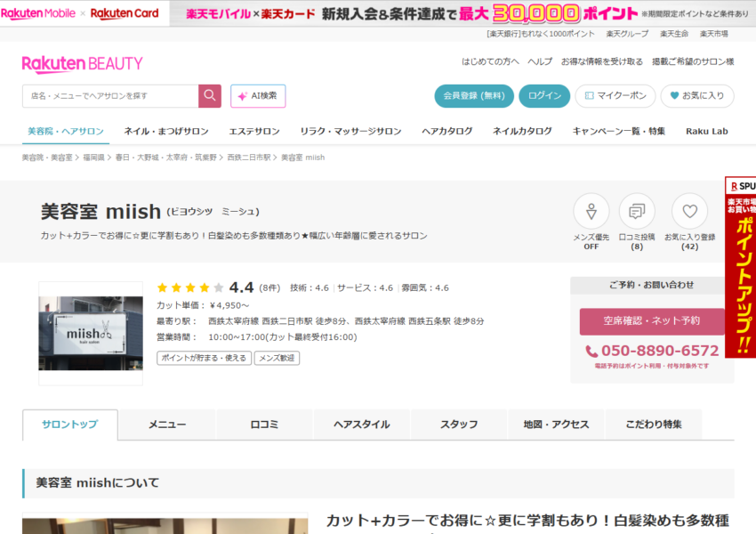Click 美容室 miish salon title
Image resolution: width=756 pixels, height=534 pixels.
pyautogui.click(x=101, y=212)
